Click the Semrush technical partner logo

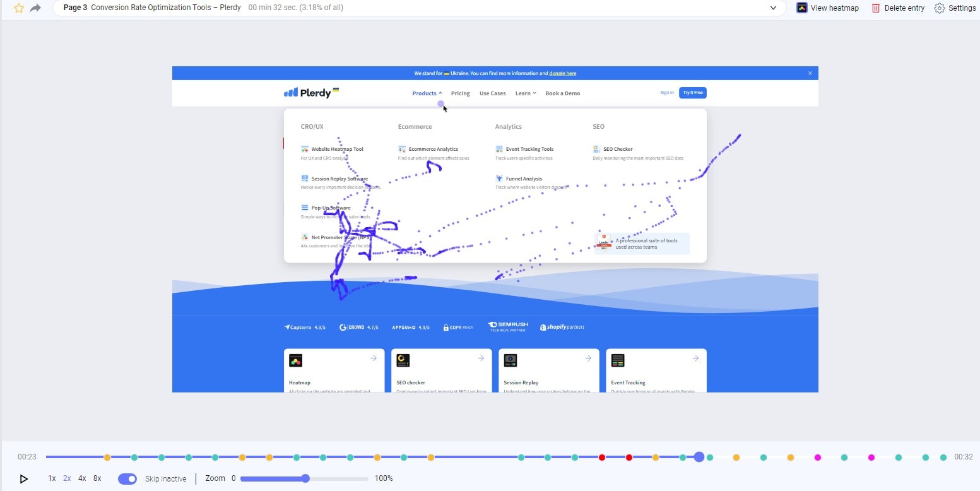(508, 327)
